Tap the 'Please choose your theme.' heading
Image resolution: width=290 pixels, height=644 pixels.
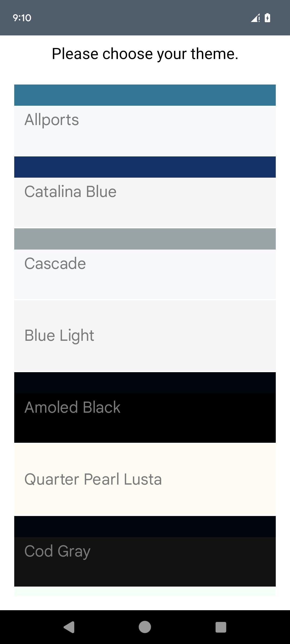coord(145,54)
